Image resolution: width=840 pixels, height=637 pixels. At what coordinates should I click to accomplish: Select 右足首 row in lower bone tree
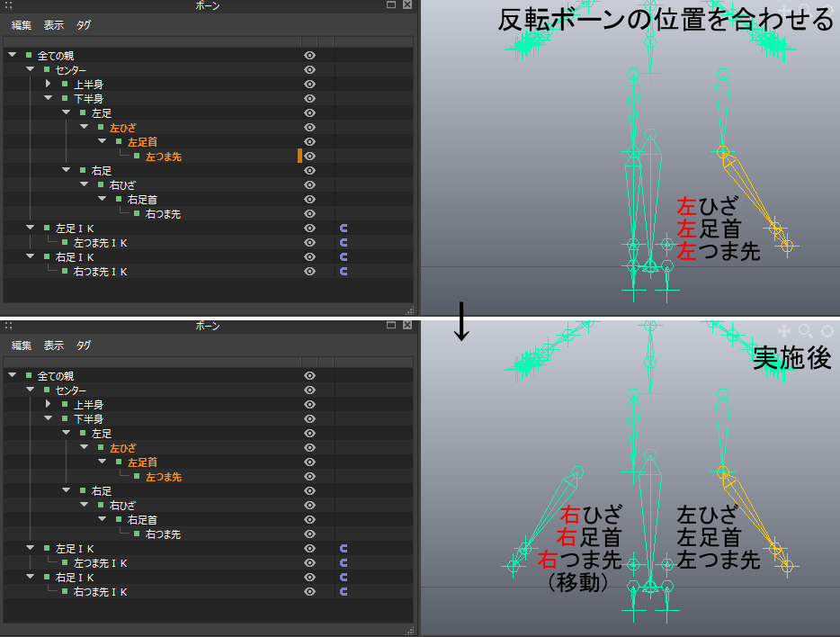[208, 520]
